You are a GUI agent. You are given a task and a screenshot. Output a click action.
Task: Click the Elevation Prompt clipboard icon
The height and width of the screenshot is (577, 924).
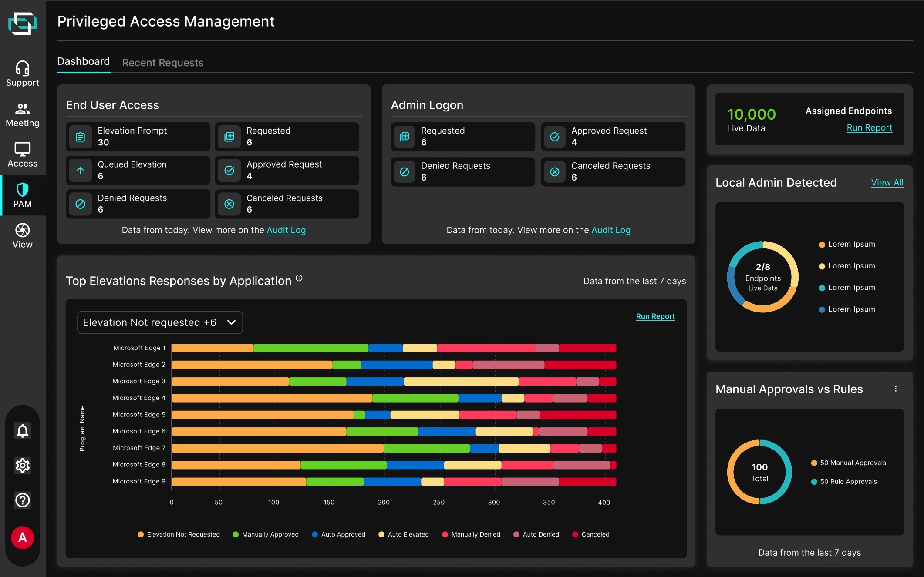[81, 137]
